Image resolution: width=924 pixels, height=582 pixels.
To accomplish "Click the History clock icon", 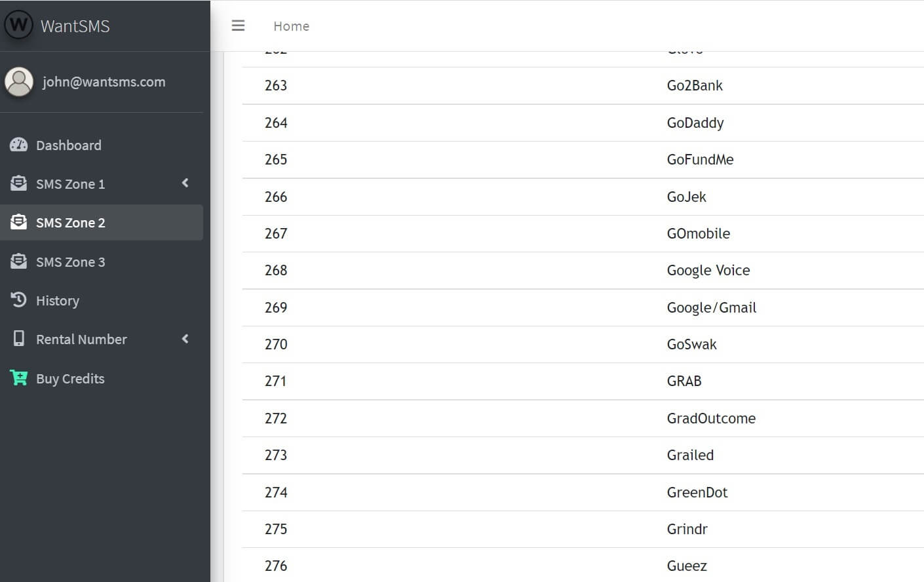I will (19, 300).
